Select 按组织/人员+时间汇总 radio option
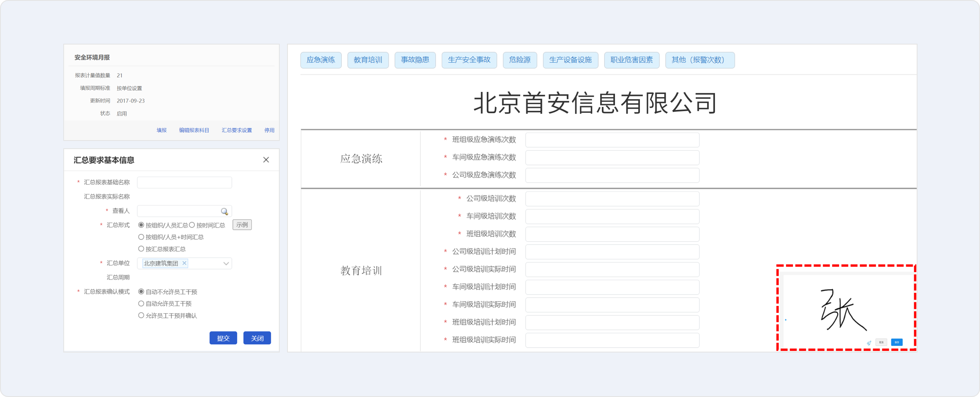This screenshot has height=397, width=980. pos(141,237)
